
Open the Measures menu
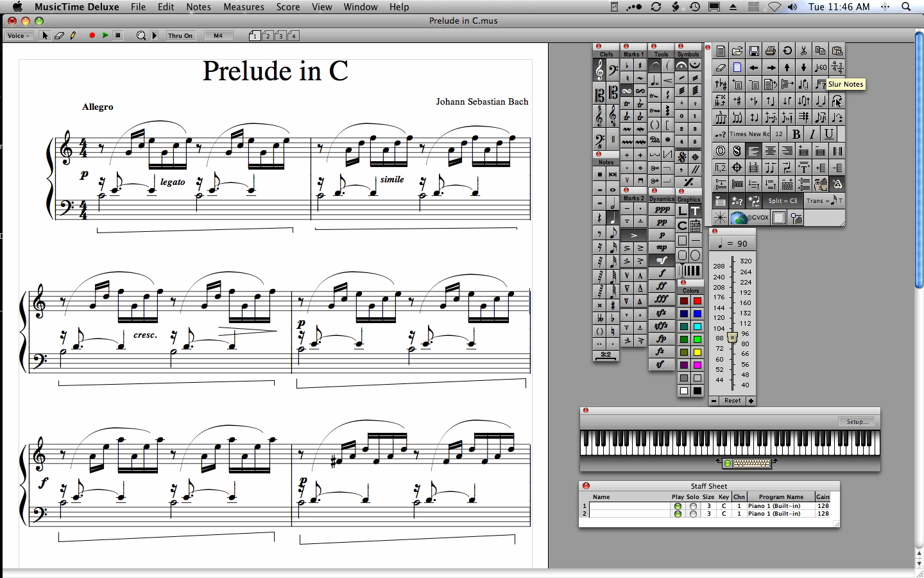point(244,7)
